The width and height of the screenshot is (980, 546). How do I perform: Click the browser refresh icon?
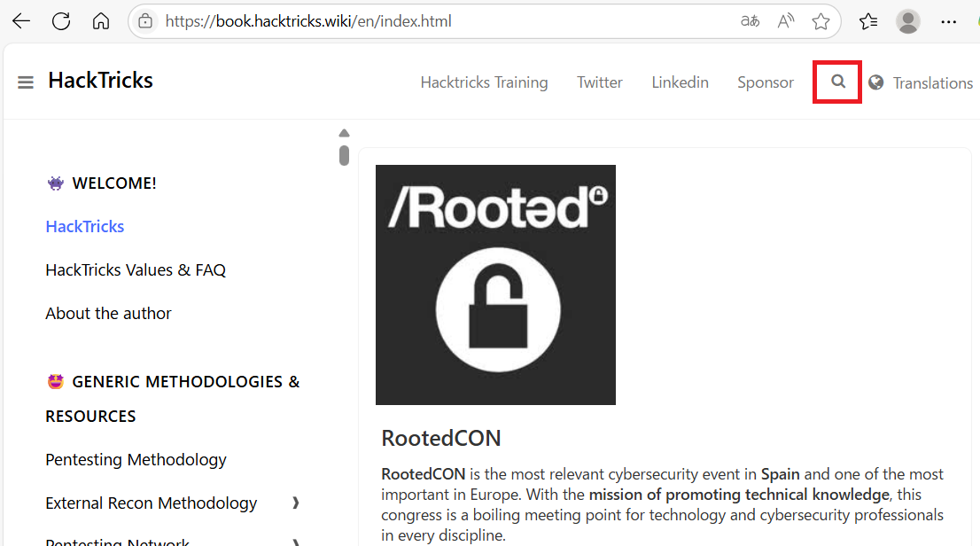(61, 21)
